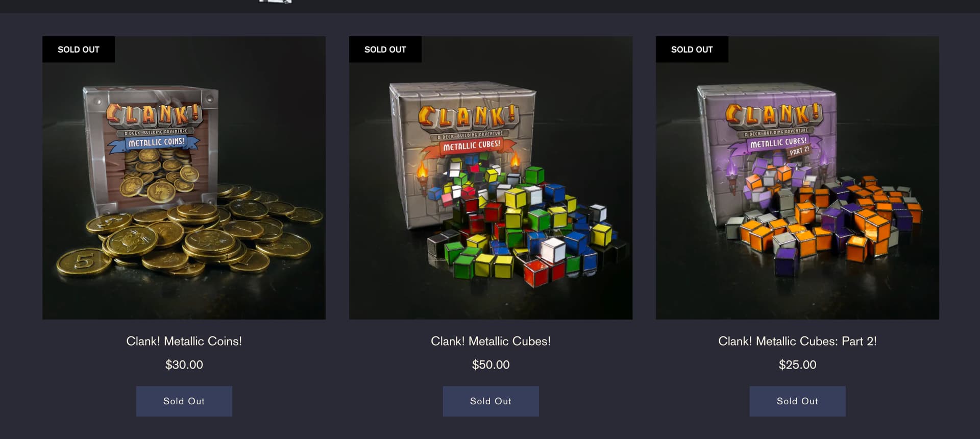Click the Clank! Metallic Cubes: Part 2! title
Screen dimensions: 980x439
(x=797, y=341)
